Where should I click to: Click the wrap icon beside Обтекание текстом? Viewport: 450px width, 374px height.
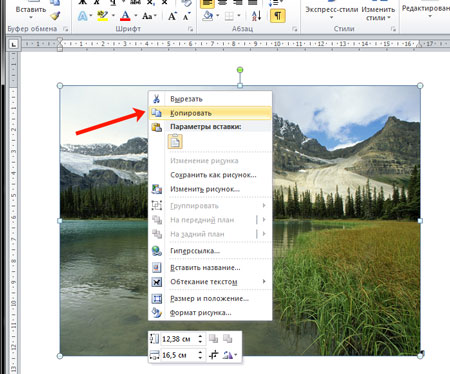point(157,282)
